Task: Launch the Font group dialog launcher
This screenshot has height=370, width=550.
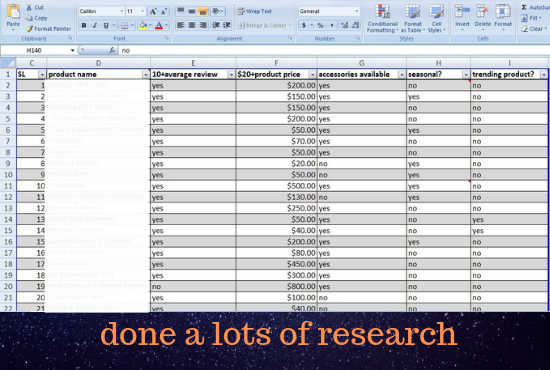Action: [x=167, y=38]
